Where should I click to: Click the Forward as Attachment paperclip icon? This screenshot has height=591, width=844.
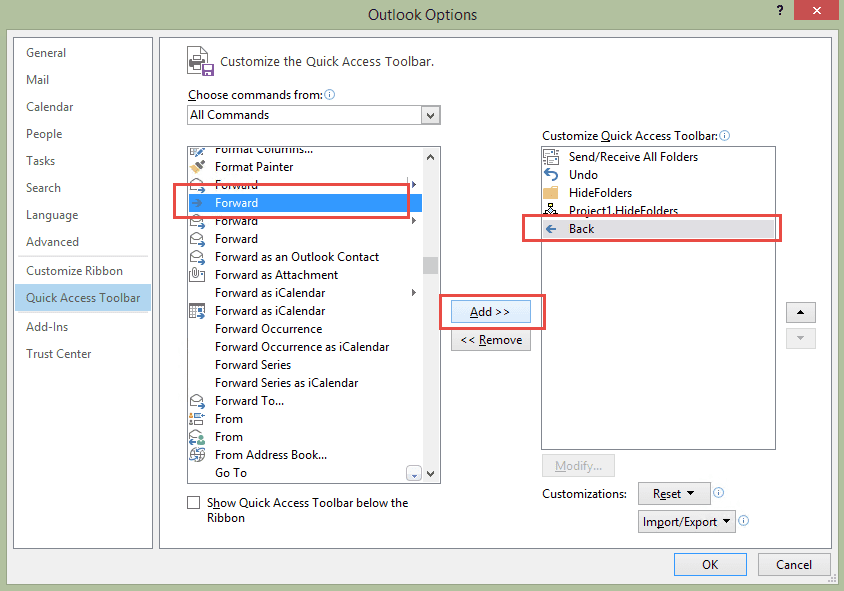point(197,275)
